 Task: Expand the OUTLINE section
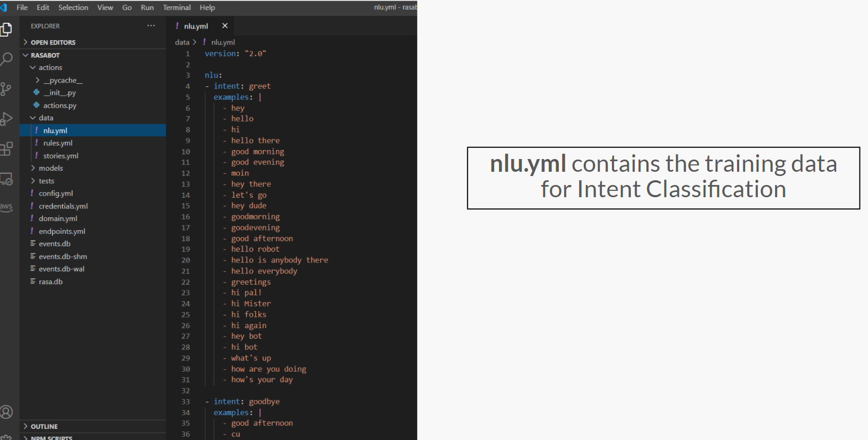coord(93,426)
